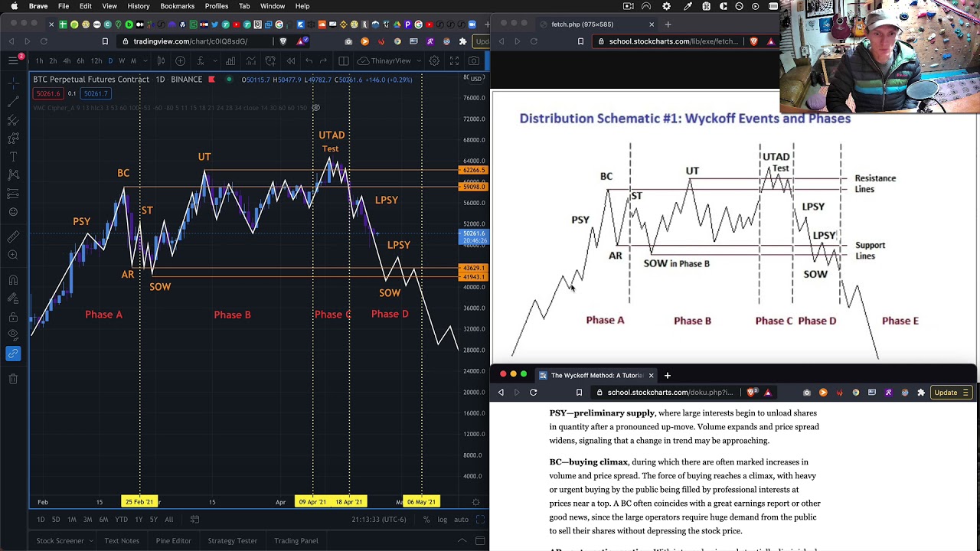This screenshot has height=551, width=980.
Task: Enter TradingView fullscreen mode
Action: (454, 60)
